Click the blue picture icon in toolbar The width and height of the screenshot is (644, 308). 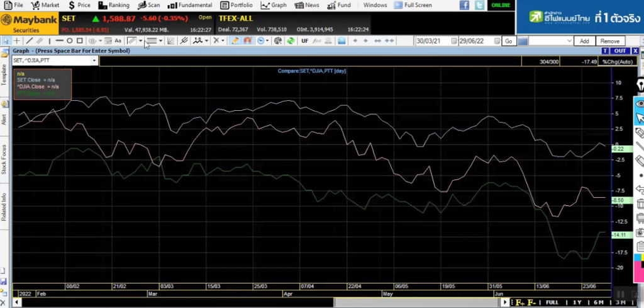click(x=341, y=41)
